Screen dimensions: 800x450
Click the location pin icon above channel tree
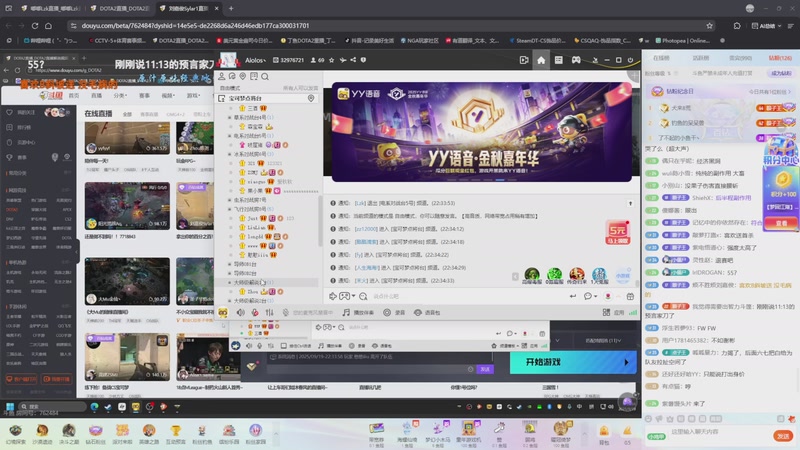point(243,77)
